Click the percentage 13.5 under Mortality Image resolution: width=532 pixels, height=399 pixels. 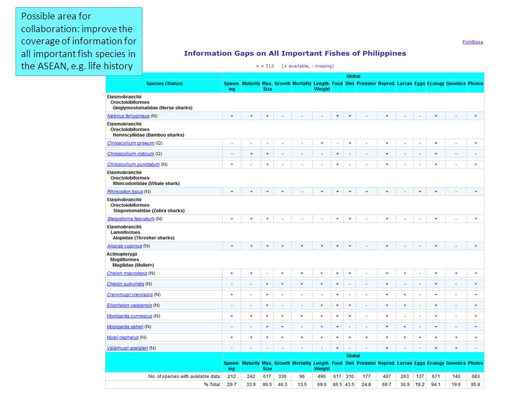coord(301,385)
